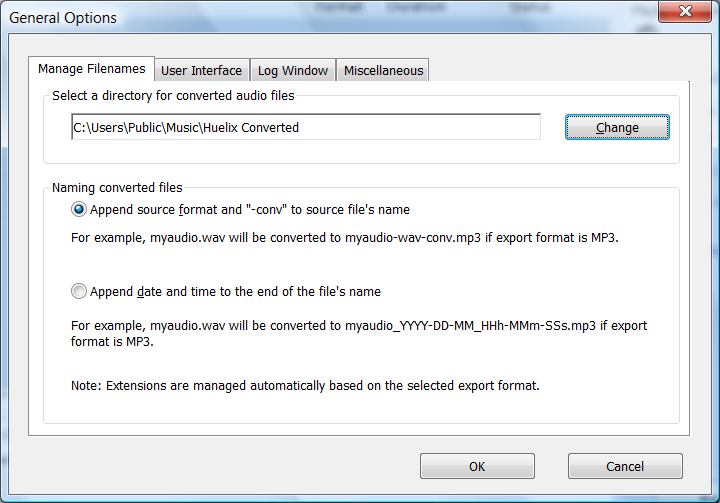The height and width of the screenshot is (503, 720).
Task: Click the note about automatically managed extensions
Action: coord(305,385)
